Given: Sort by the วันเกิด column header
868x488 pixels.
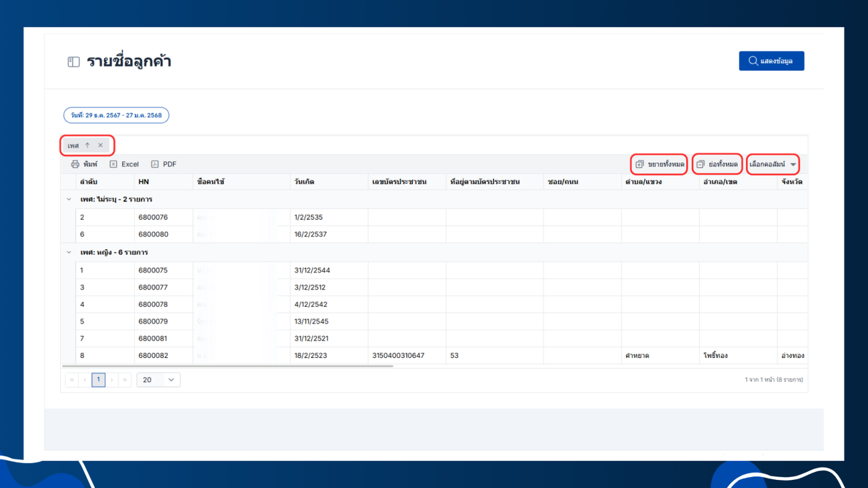Looking at the screenshot, I should [329, 182].
